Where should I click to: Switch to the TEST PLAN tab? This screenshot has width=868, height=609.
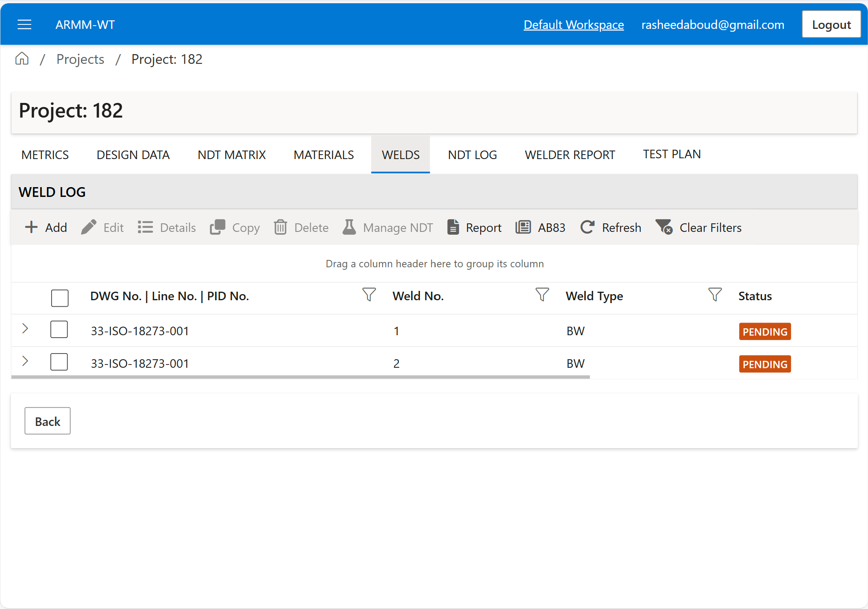pos(672,154)
